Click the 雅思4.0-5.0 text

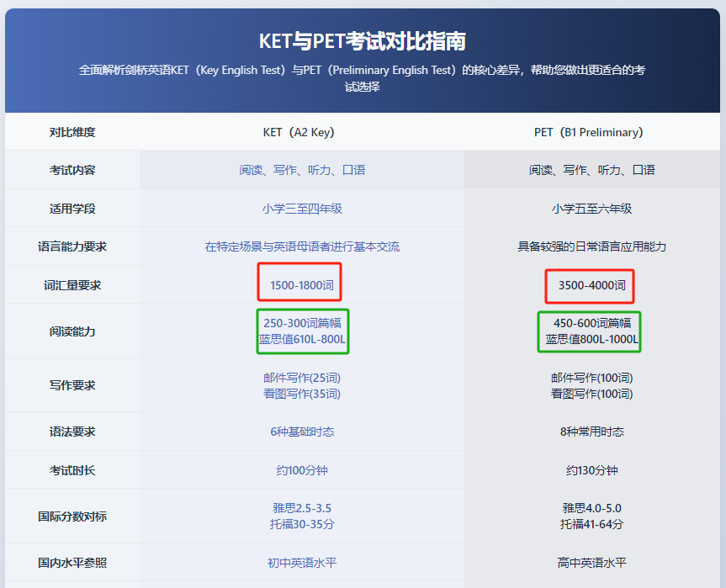[x=591, y=508]
